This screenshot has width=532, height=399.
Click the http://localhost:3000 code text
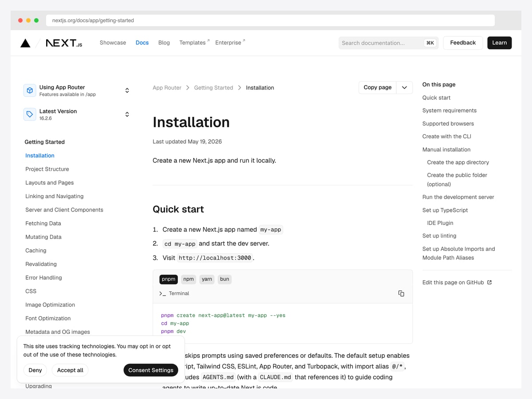(215, 258)
